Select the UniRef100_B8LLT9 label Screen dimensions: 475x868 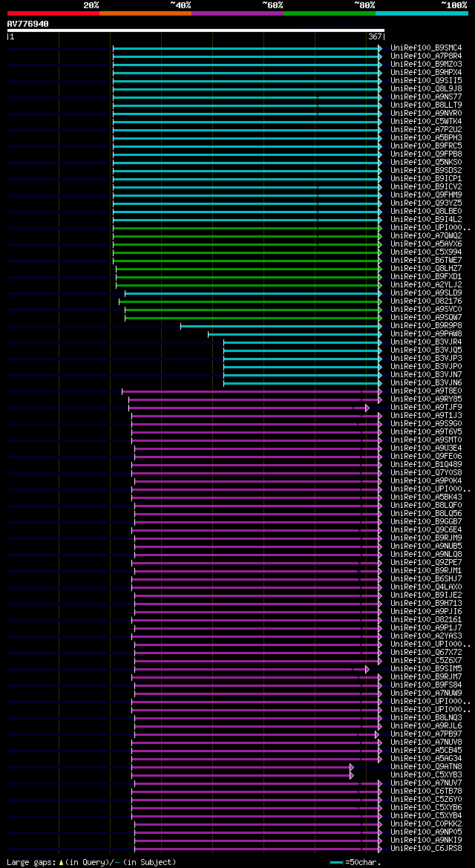click(x=426, y=105)
